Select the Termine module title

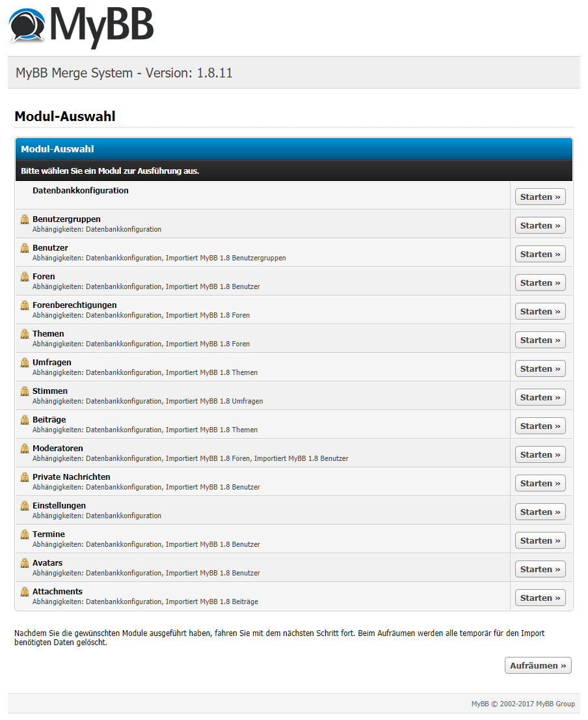coord(49,534)
